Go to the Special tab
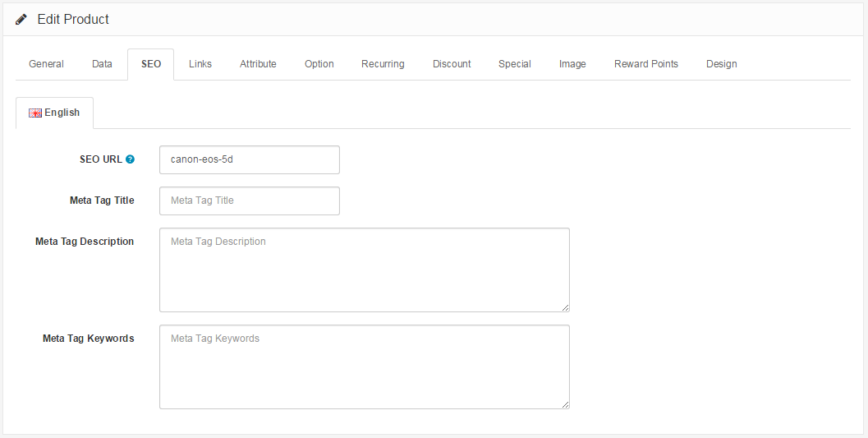The width and height of the screenshot is (868, 438). point(514,64)
